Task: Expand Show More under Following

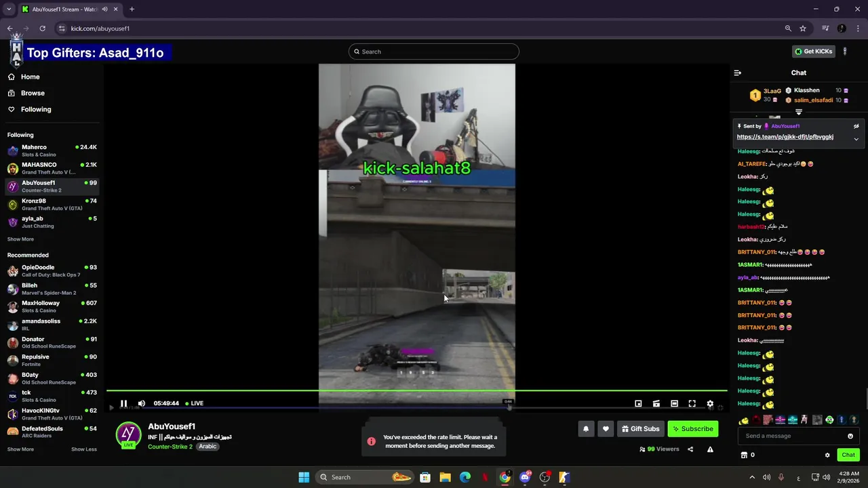Action: 20,239
